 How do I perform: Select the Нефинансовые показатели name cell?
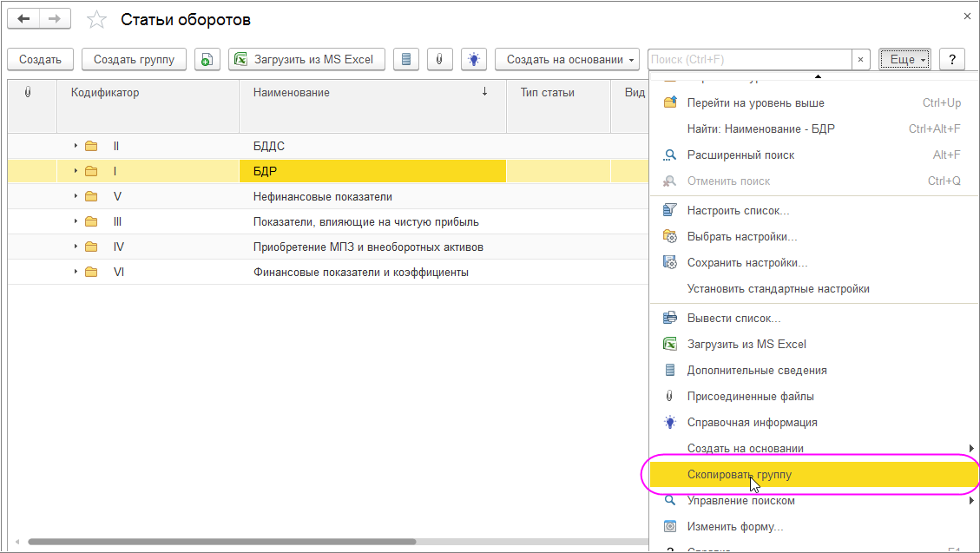tap(372, 196)
